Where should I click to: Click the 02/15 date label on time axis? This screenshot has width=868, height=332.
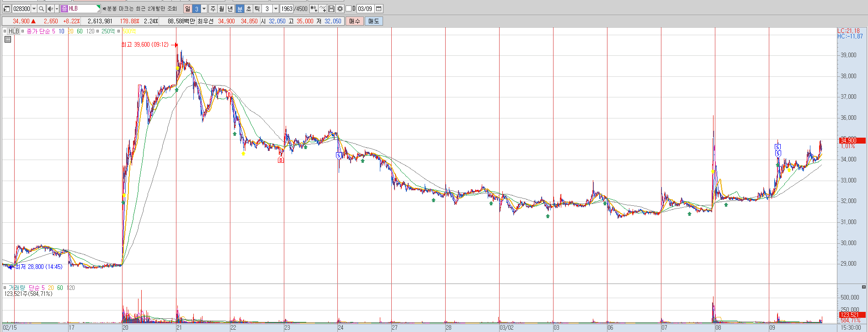click(x=10, y=327)
